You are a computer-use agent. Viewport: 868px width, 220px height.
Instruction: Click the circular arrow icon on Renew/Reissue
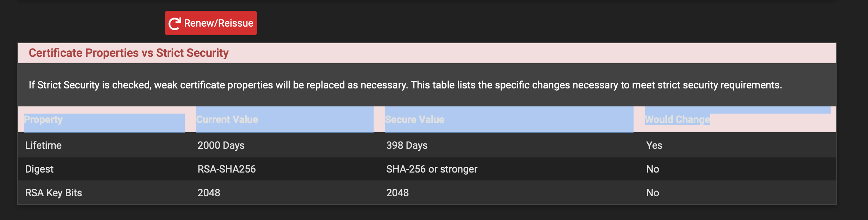pyautogui.click(x=175, y=23)
